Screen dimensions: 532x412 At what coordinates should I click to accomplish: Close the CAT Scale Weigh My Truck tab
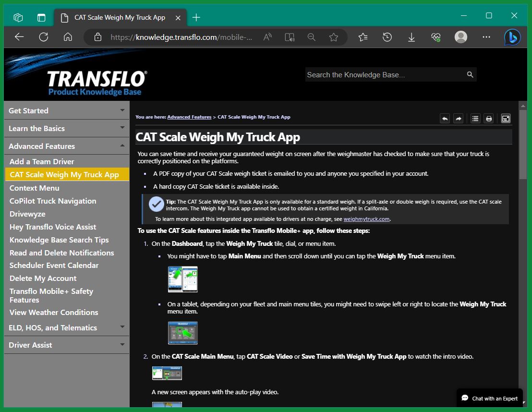pos(178,18)
